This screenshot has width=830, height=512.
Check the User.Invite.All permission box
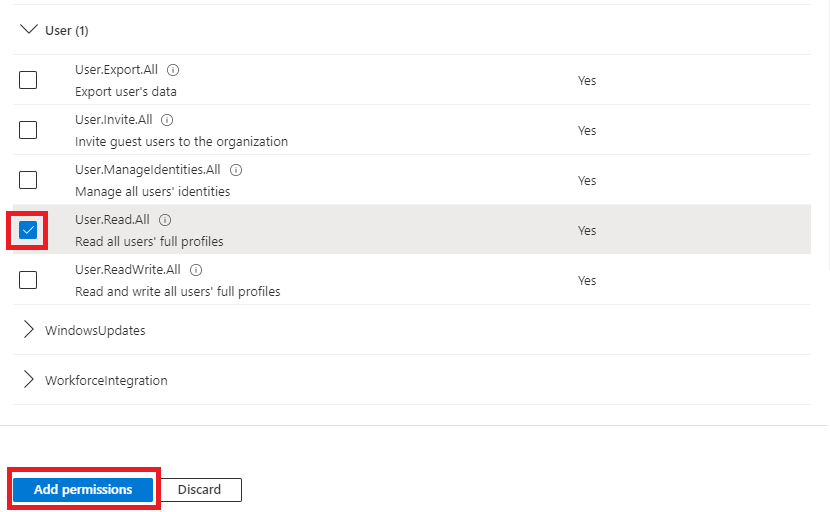[x=28, y=130]
